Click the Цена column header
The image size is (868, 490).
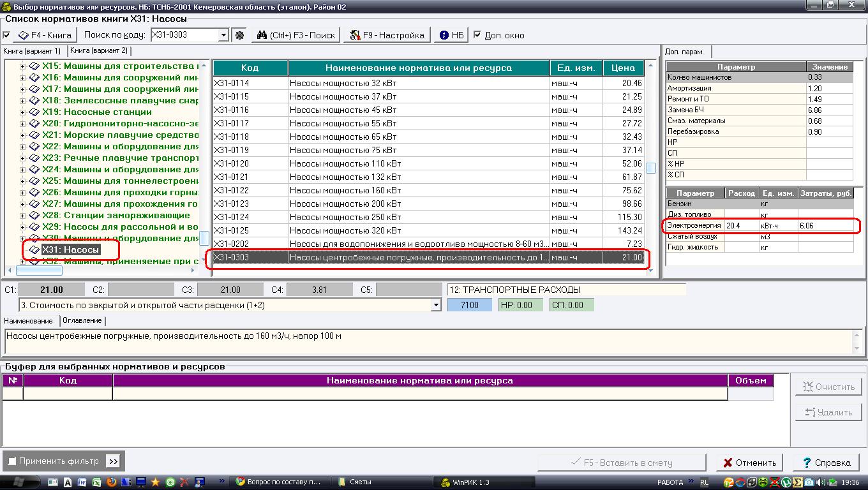[x=623, y=68]
